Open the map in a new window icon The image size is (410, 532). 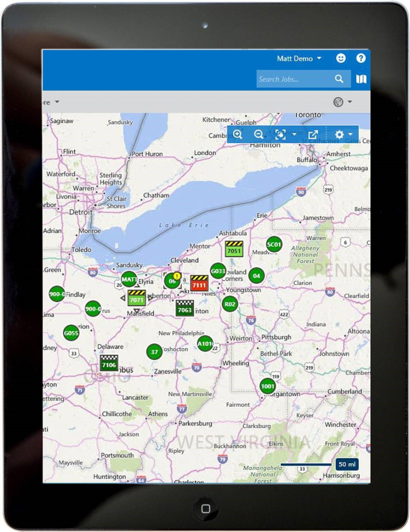point(313,134)
